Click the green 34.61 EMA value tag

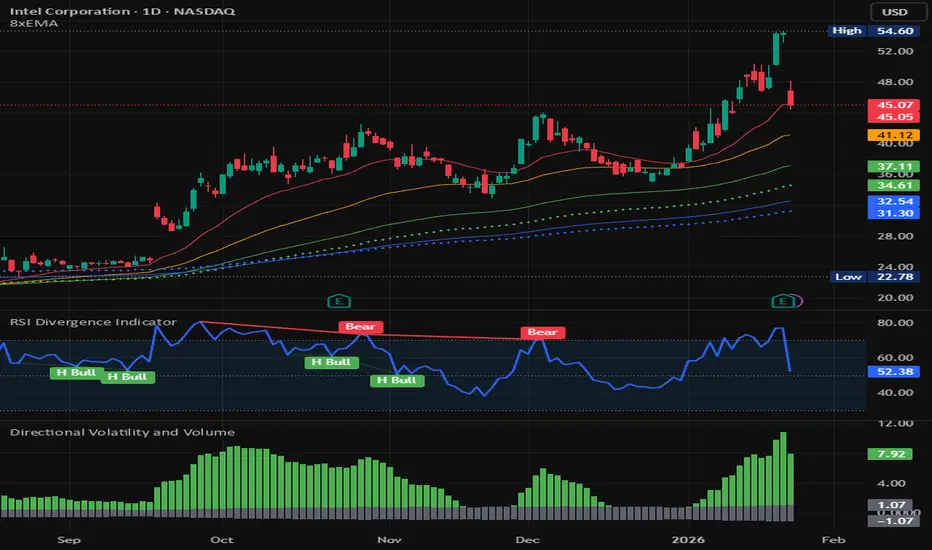pos(894,186)
